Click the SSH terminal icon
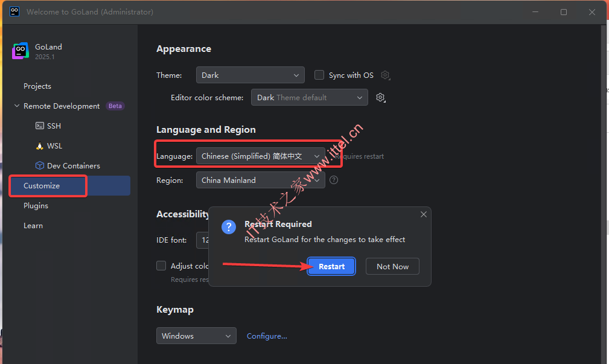 pyautogui.click(x=40, y=126)
